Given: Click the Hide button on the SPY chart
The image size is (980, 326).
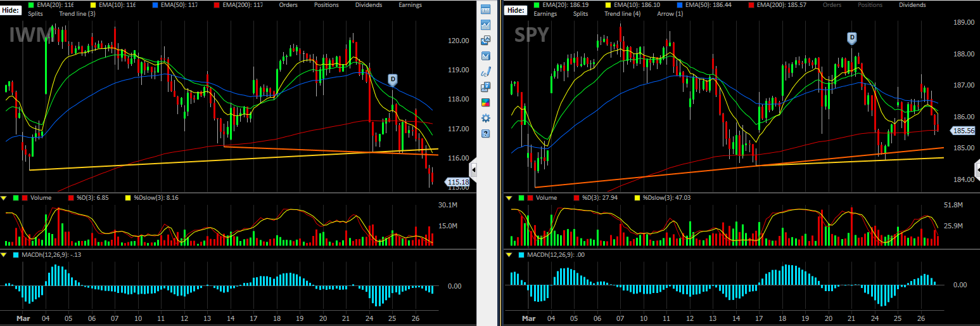Looking at the screenshot, I should tap(516, 10).
